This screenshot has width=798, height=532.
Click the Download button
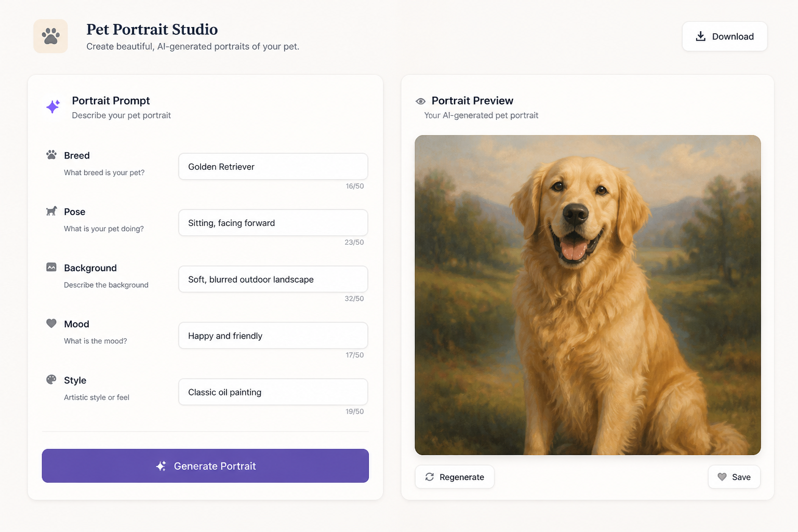725,36
